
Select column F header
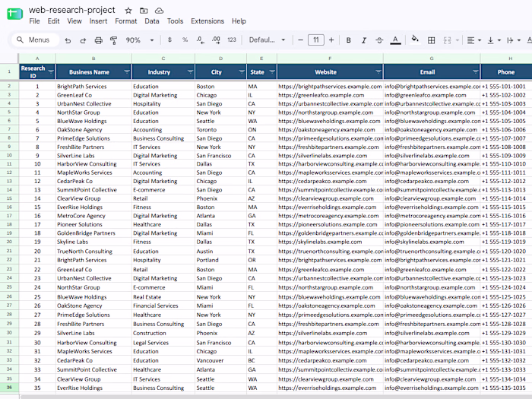[x=330, y=59]
